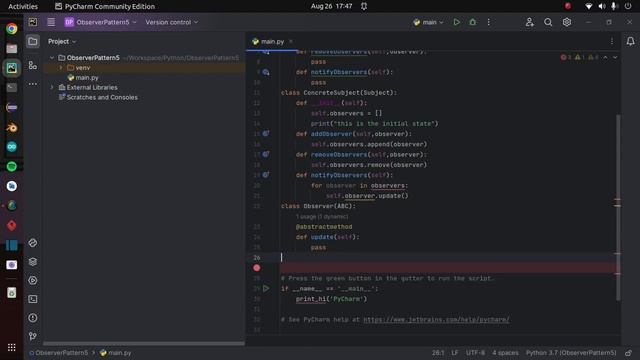
Task: Open the PyCharm main menu hamburger
Action: pyautogui.click(x=51, y=22)
